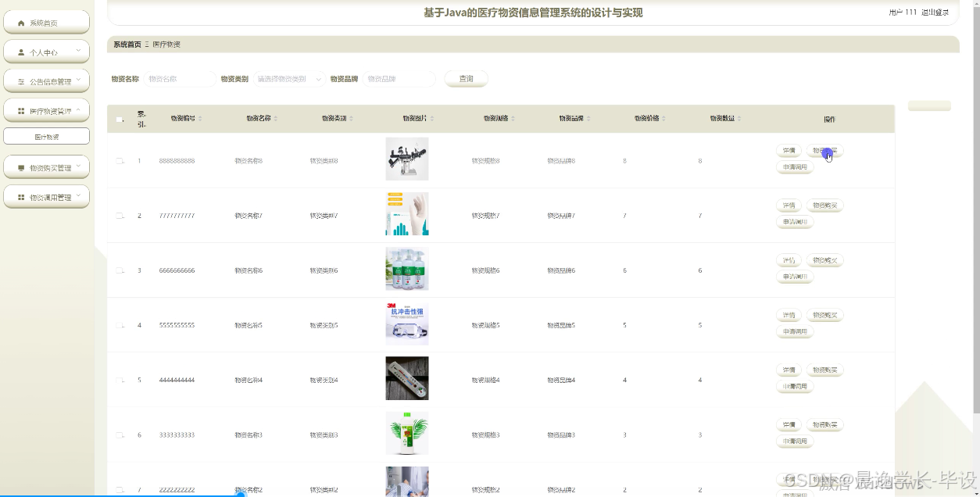Screen dimensions: 980x497
Task: Click the monitor icon on 物资购买管理
Action: coord(20,166)
